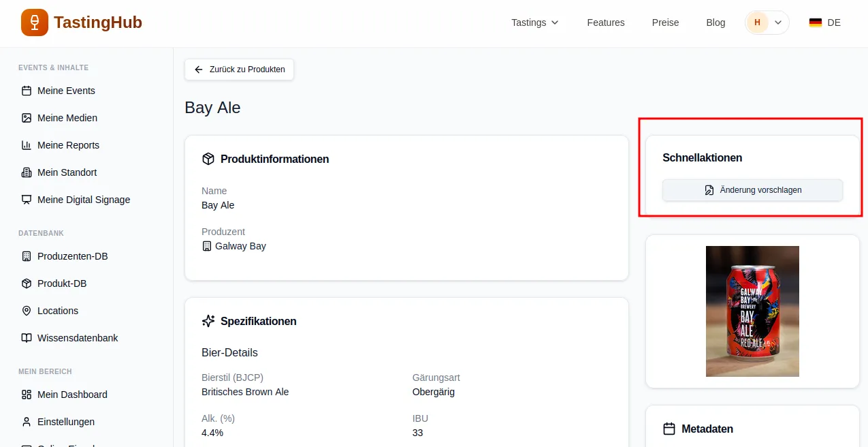Open Meine Events via calendar icon
868x447 pixels.
(x=27, y=91)
